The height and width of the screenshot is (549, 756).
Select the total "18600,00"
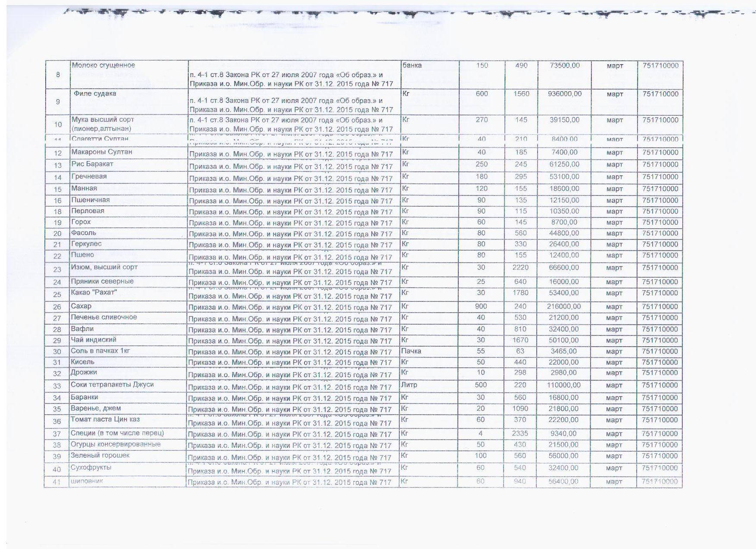click(x=564, y=189)
